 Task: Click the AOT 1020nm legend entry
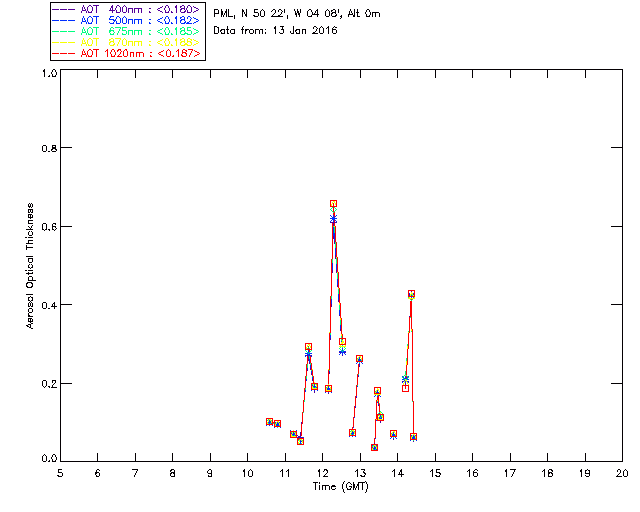127,53
